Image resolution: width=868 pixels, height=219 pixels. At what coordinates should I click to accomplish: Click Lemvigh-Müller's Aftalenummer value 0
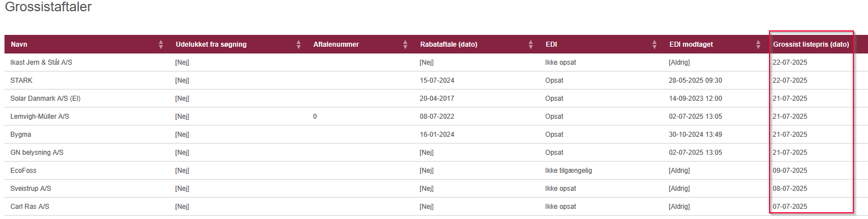coord(315,117)
